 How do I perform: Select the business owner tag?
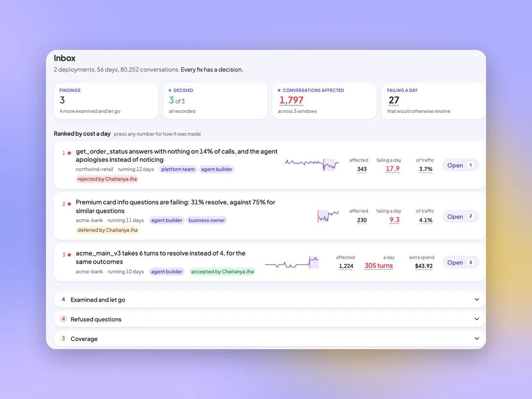[x=207, y=220]
